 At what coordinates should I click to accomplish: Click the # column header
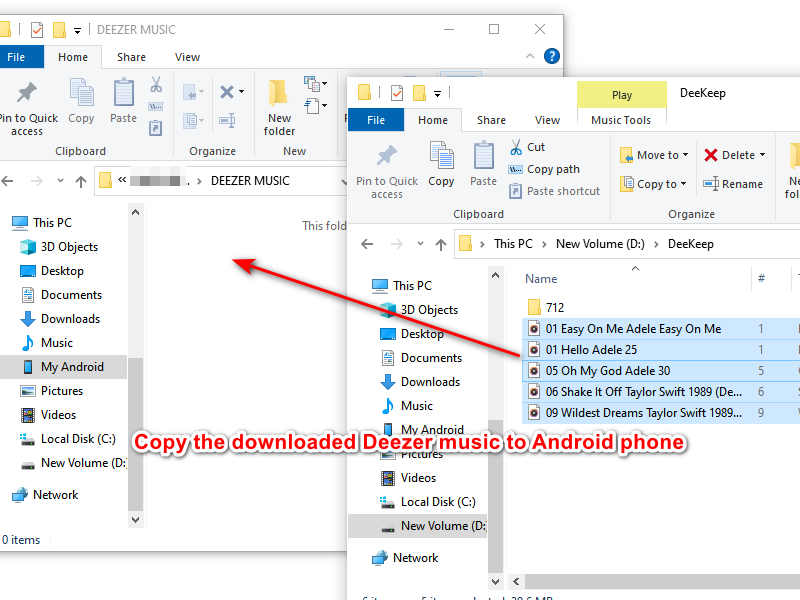click(761, 278)
